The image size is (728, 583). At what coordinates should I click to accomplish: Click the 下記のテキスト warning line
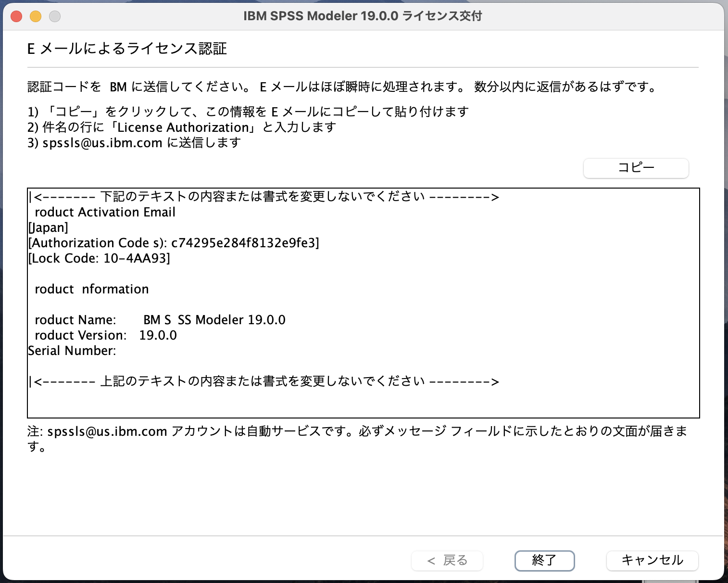click(264, 197)
